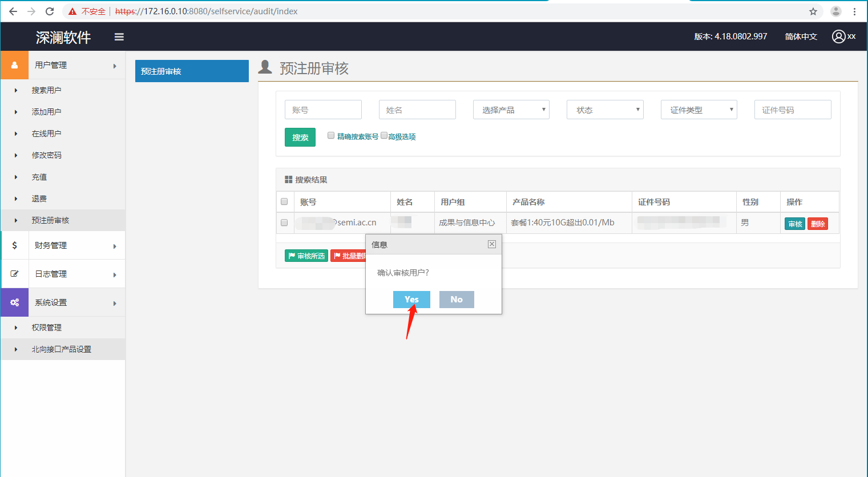Screen dimensions: 868x477
Task: Open 北向接口产品设置 in sidebar
Action: coord(61,349)
